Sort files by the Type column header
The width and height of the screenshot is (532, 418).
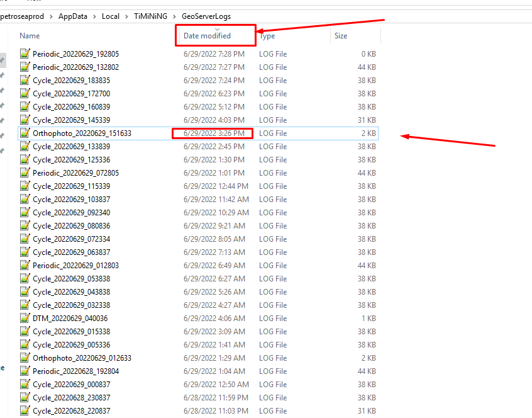click(x=267, y=36)
